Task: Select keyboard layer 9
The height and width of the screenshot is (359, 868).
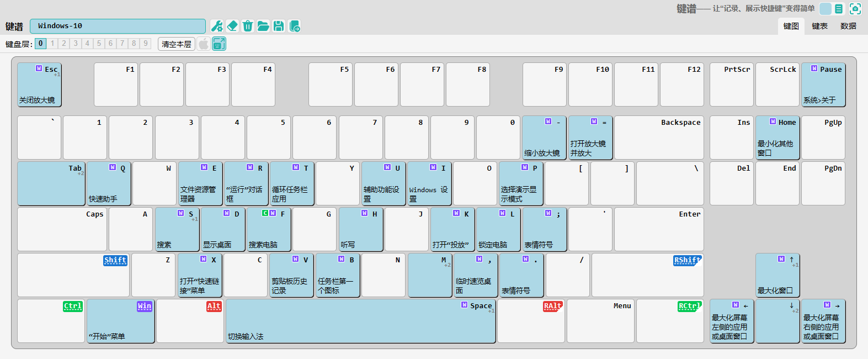Action: pos(146,44)
